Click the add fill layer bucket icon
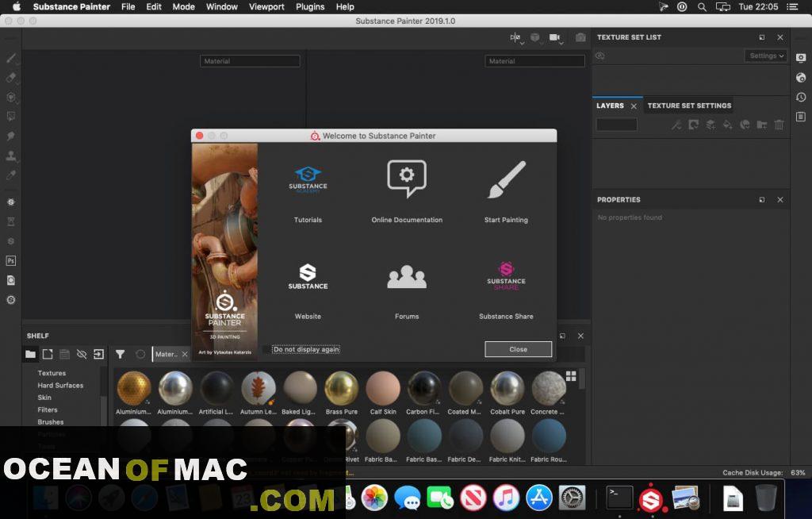Screen dimensions: 812x519 [728, 125]
